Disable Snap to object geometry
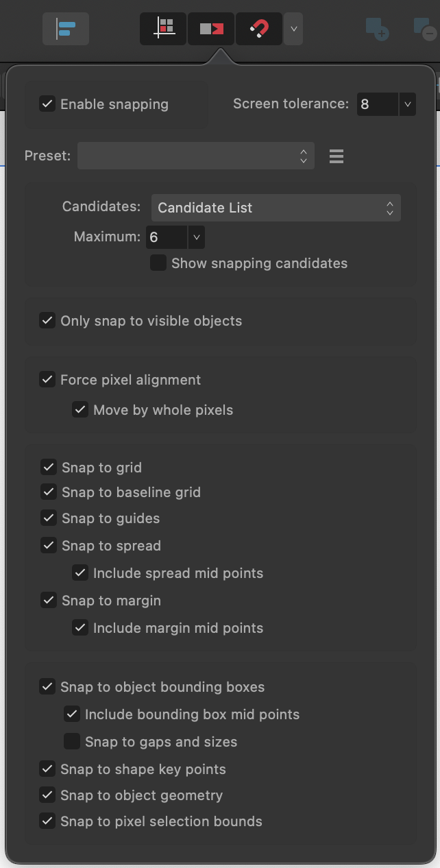This screenshot has height=868, width=440. point(47,795)
